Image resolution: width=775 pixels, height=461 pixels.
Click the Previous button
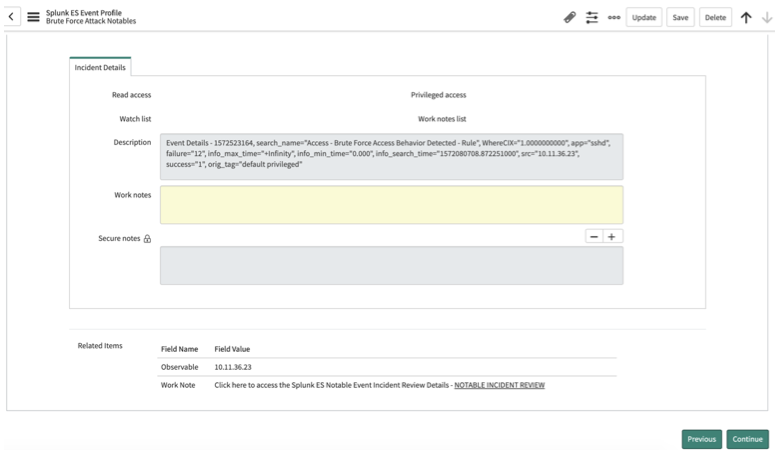coord(702,439)
